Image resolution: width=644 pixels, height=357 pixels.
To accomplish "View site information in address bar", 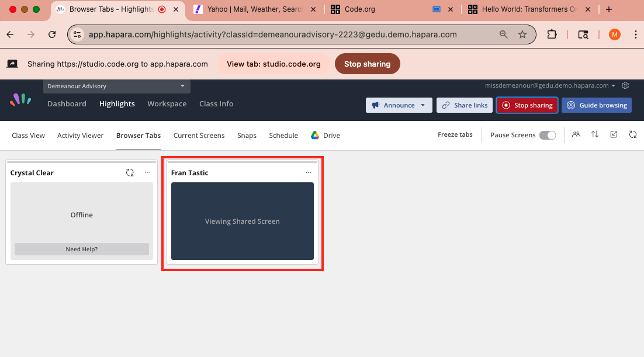I will [x=77, y=34].
